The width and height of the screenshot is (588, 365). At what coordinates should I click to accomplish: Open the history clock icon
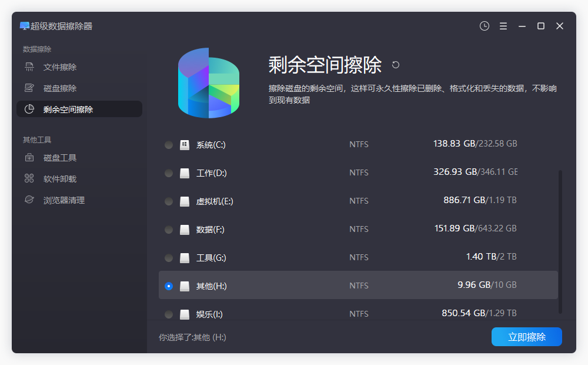(x=484, y=26)
